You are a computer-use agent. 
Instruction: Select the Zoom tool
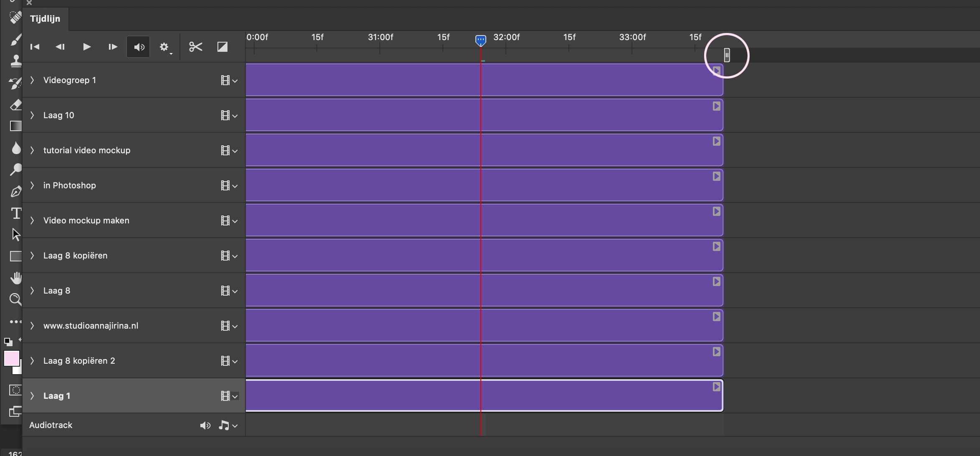(15, 299)
